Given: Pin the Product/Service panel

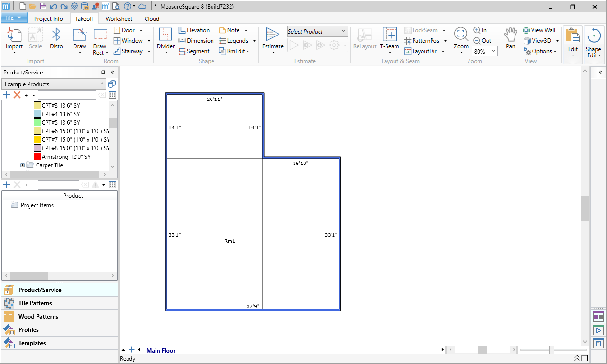Looking at the screenshot, I should (x=103, y=73).
